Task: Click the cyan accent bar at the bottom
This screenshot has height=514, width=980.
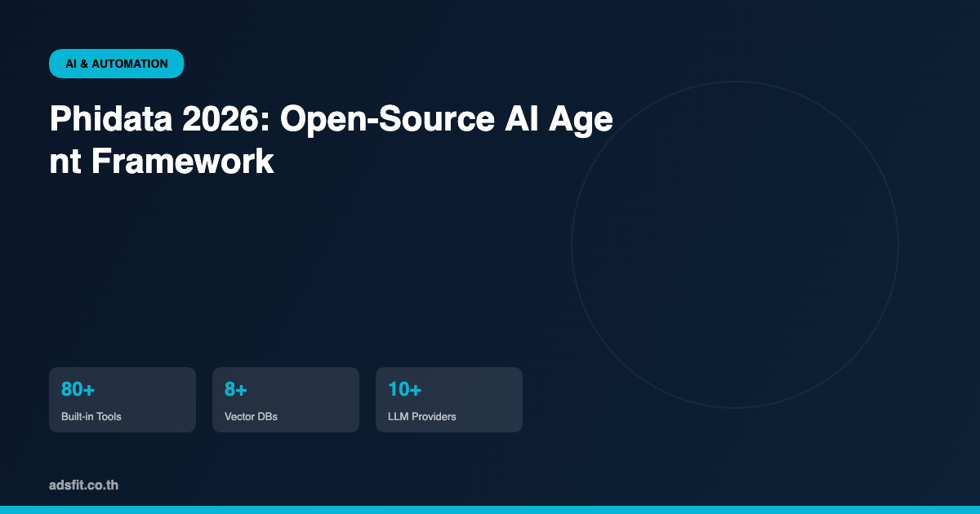Action: [x=490, y=510]
